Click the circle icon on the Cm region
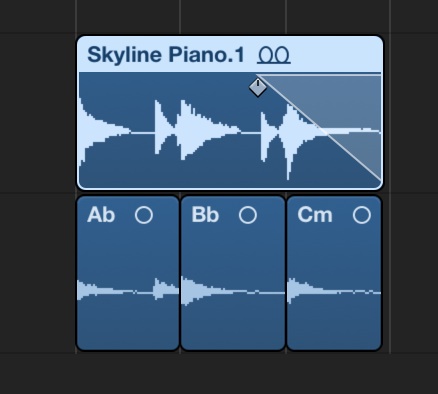Viewport: 438px width, 394px height. click(x=362, y=215)
